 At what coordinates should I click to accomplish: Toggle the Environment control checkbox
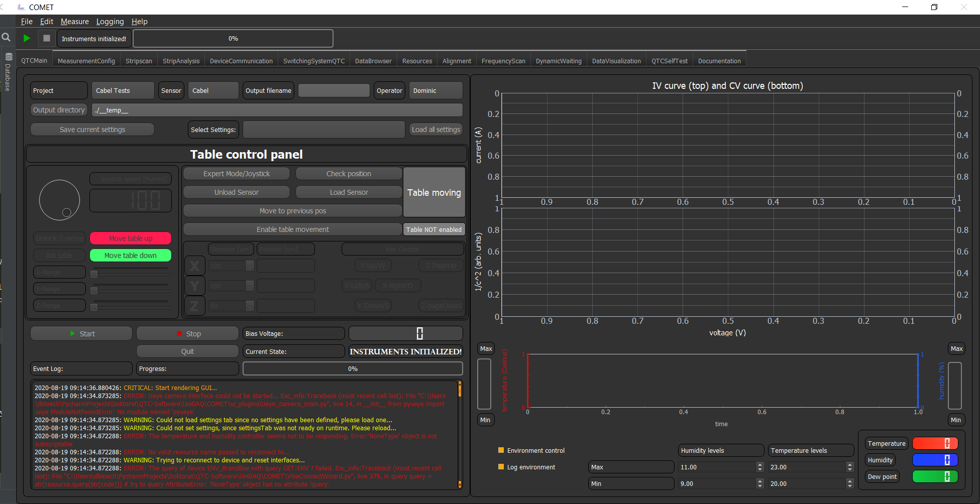(x=501, y=450)
